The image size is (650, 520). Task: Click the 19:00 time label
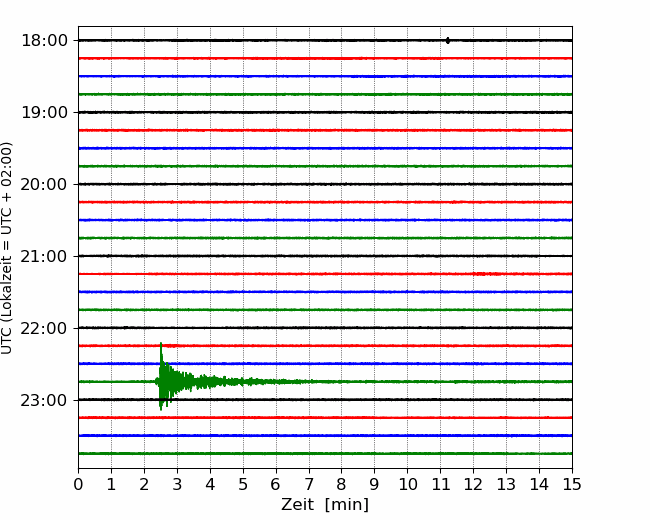[44, 112]
